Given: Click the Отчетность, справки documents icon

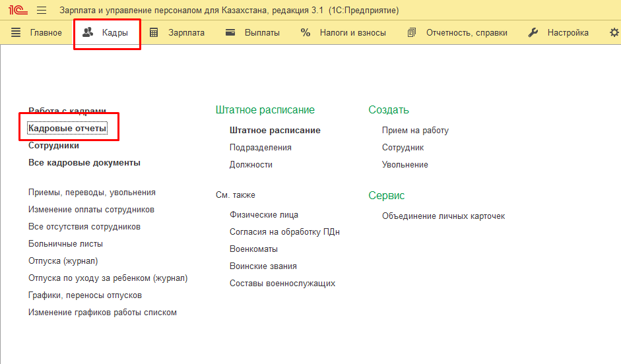Looking at the screenshot, I should click(412, 32).
